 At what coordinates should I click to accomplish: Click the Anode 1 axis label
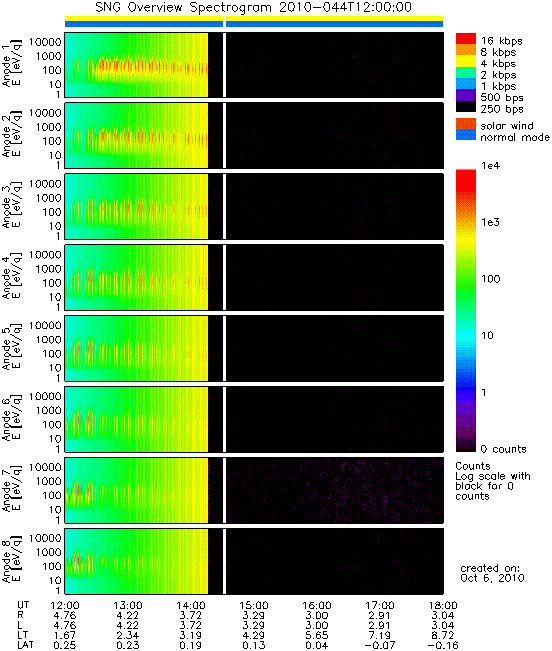click(x=12, y=65)
